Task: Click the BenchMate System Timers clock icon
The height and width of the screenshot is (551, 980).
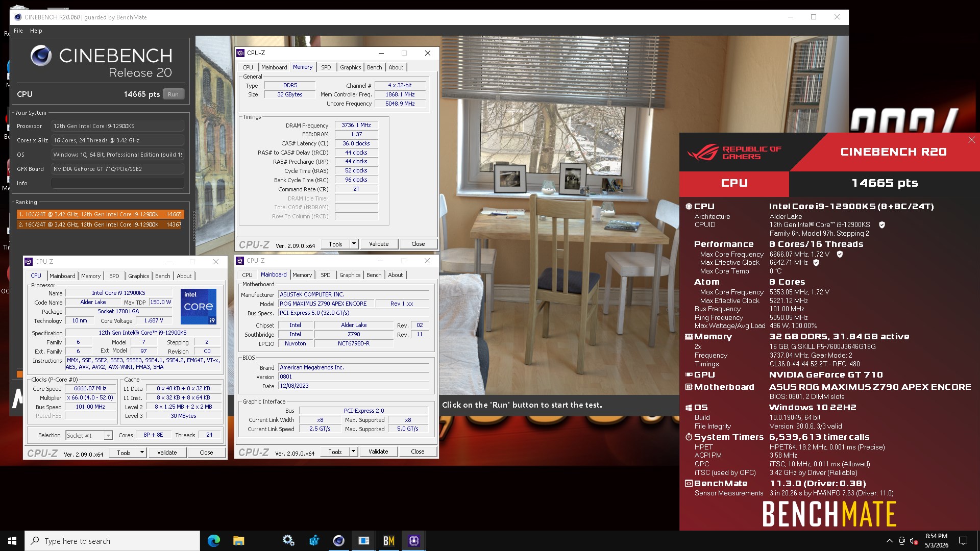Action: point(689,437)
